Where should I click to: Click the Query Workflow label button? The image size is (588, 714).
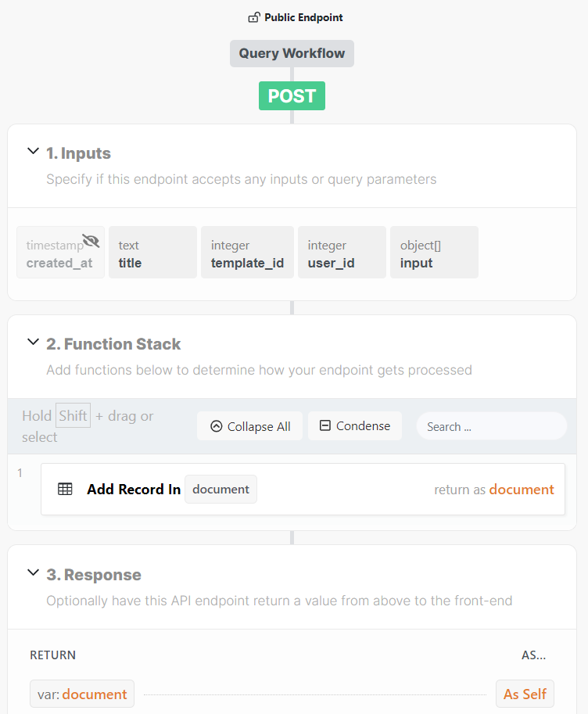292,54
